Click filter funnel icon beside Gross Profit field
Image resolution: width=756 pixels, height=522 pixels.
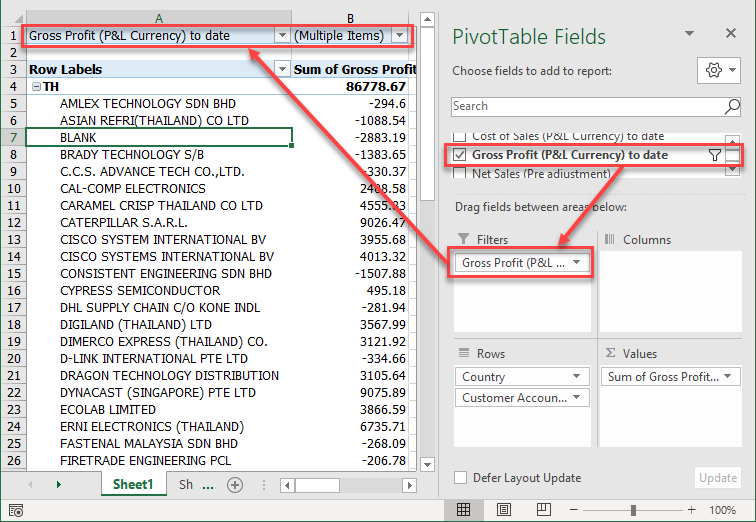point(714,155)
